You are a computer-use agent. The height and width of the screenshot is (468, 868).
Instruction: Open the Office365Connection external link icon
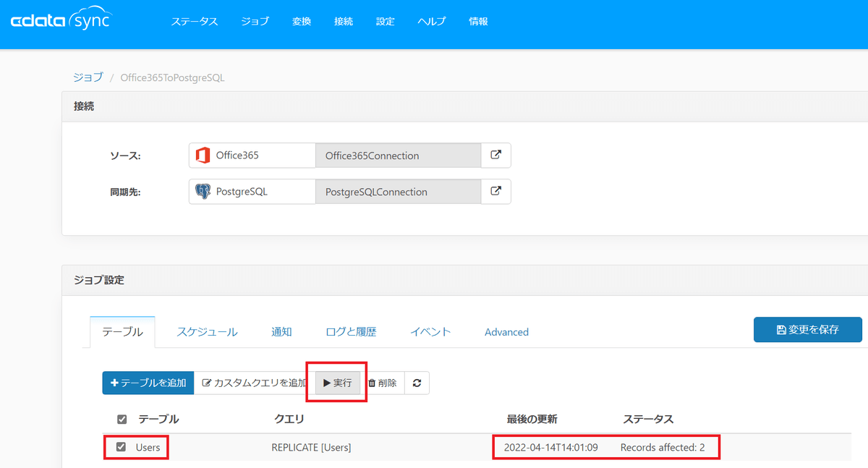point(496,155)
